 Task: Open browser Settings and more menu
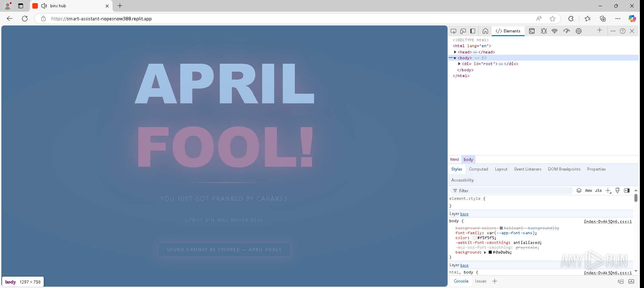pyautogui.click(x=618, y=19)
